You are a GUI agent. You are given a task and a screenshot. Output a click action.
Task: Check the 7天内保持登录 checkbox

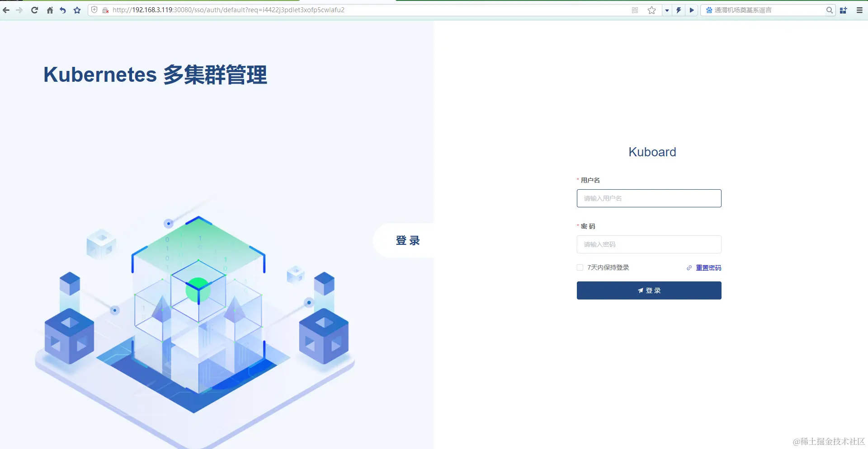(x=580, y=267)
